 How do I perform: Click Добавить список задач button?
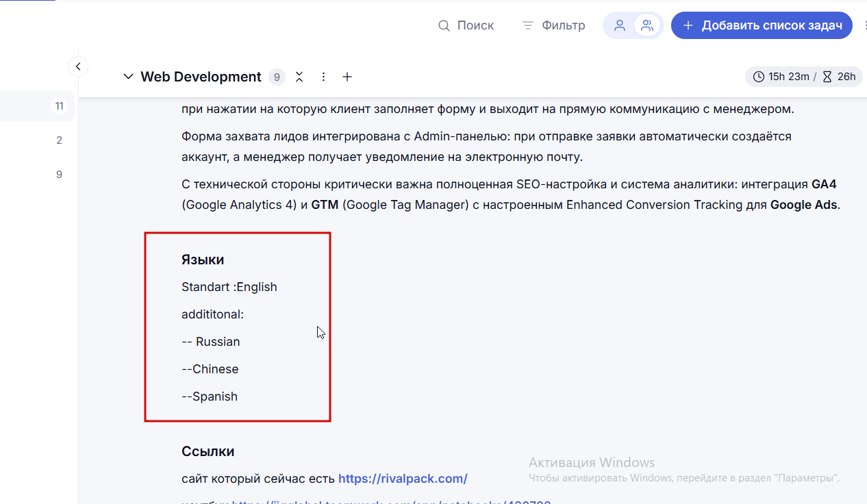click(762, 25)
